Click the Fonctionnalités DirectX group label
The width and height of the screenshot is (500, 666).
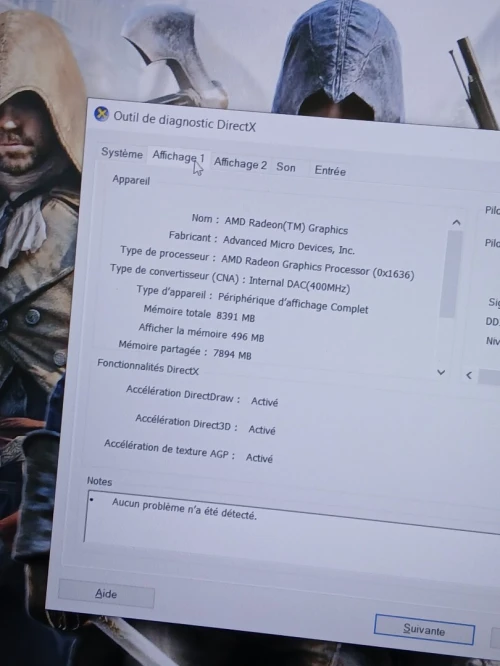pyautogui.click(x=148, y=366)
